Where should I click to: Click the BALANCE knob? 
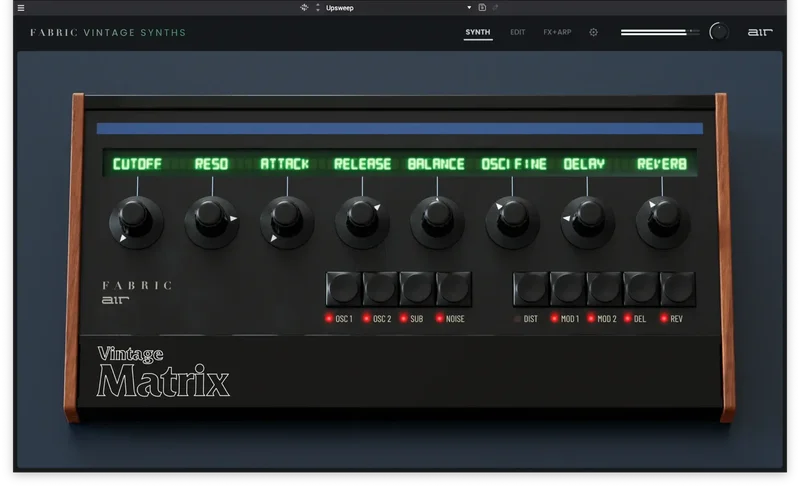tap(437, 222)
